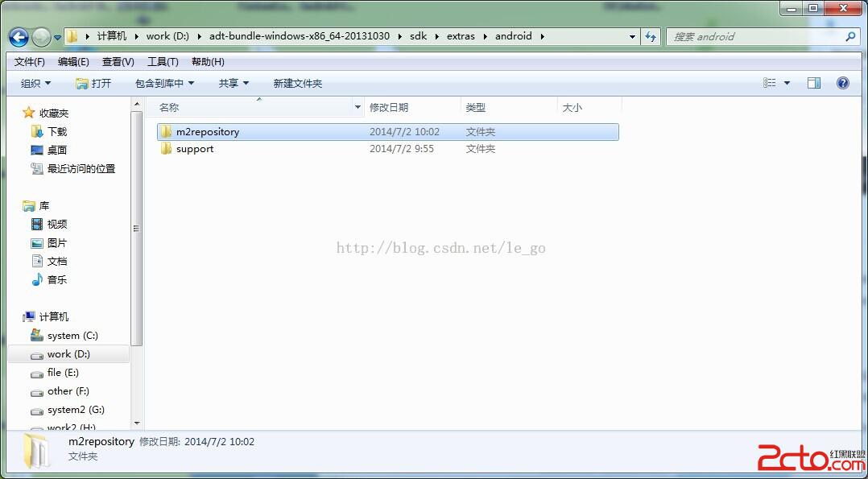Open the address bar previous locations dropdown
This screenshot has width=868, height=479.
(632, 36)
